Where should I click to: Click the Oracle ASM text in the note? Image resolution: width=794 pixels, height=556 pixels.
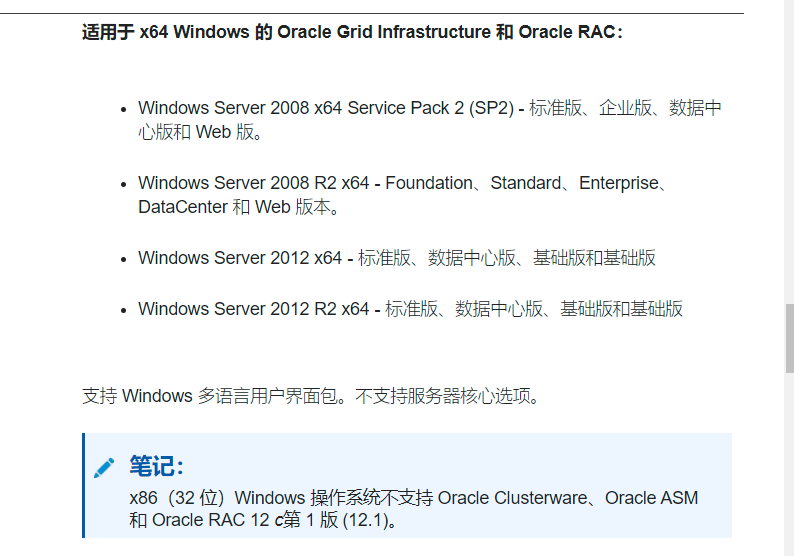click(652, 498)
